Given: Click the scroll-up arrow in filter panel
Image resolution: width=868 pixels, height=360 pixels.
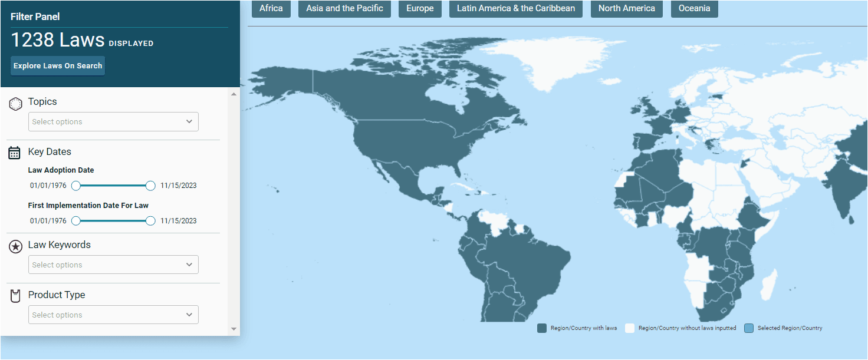Looking at the screenshot, I should pyautogui.click(x=234, y=94).
